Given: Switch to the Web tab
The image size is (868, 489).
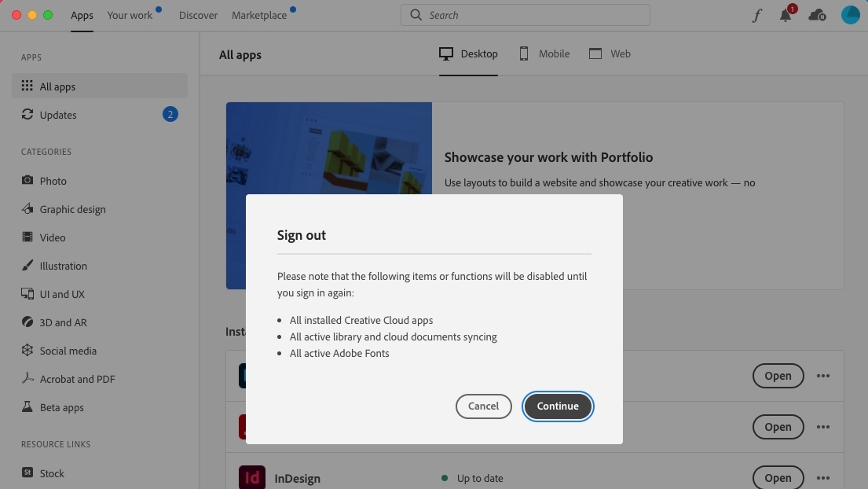Looking at the screenshot, I should (x=610, y=53).
